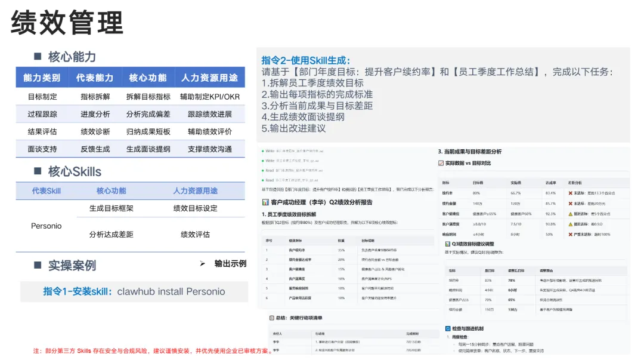Select the 归纳成果短板 cell
Image resolution: width=644 pixels, height=363 pixels.
point(148,131)
